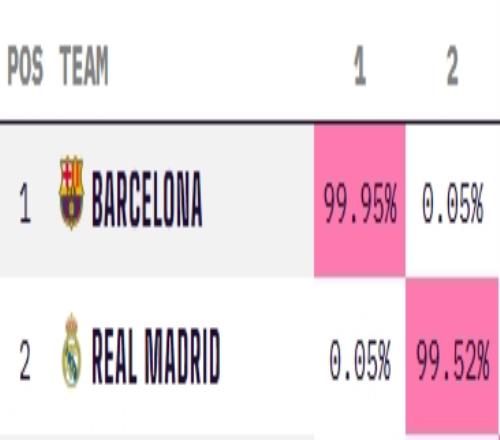The image size is (500, 440).
Task: Click the dark divider line under headers
Action: click(250, 122)
